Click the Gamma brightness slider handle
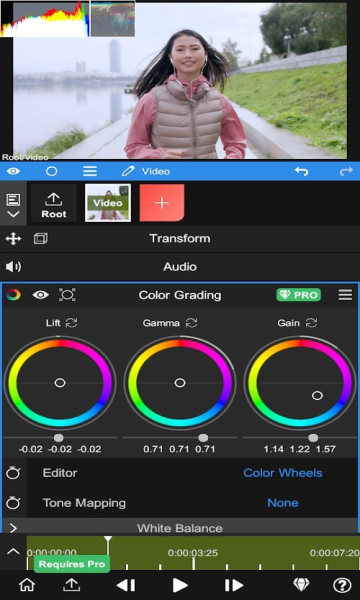This screenshot has height=600, width=360. click(x=203, y=438)
